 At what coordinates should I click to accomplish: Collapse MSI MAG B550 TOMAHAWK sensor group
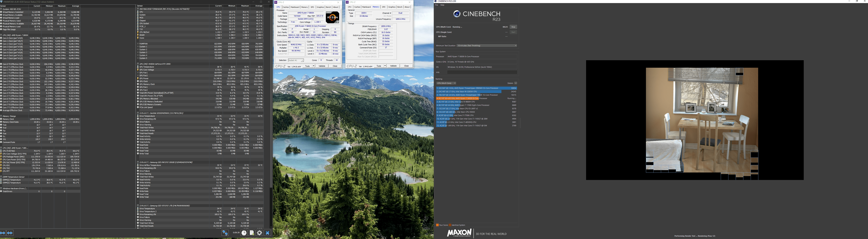tap(138, 9)
